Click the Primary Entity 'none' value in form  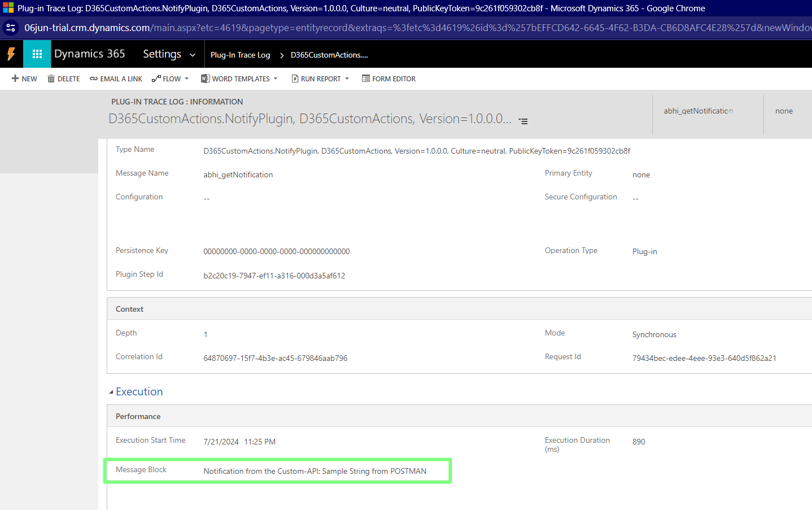tap(641, 175)
